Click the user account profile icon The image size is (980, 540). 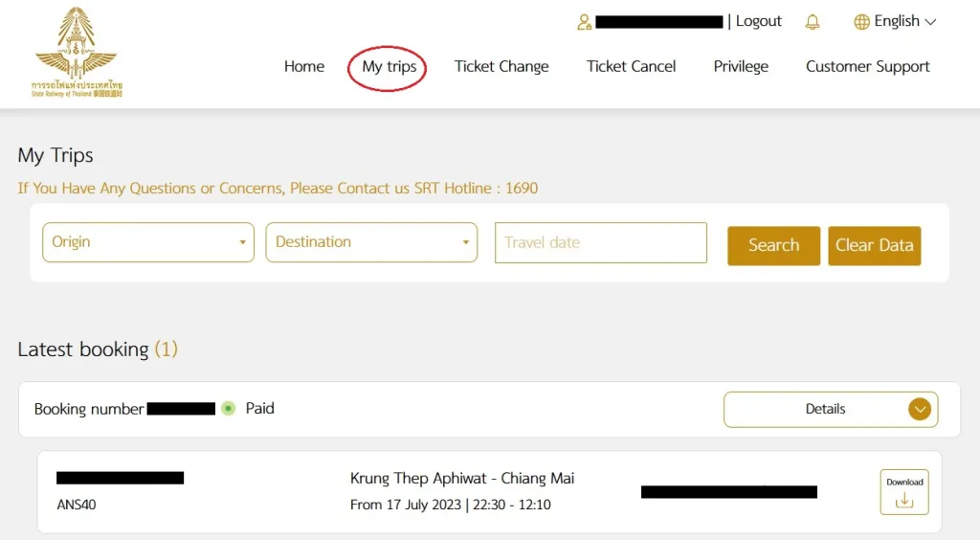[x=584, y=22]
